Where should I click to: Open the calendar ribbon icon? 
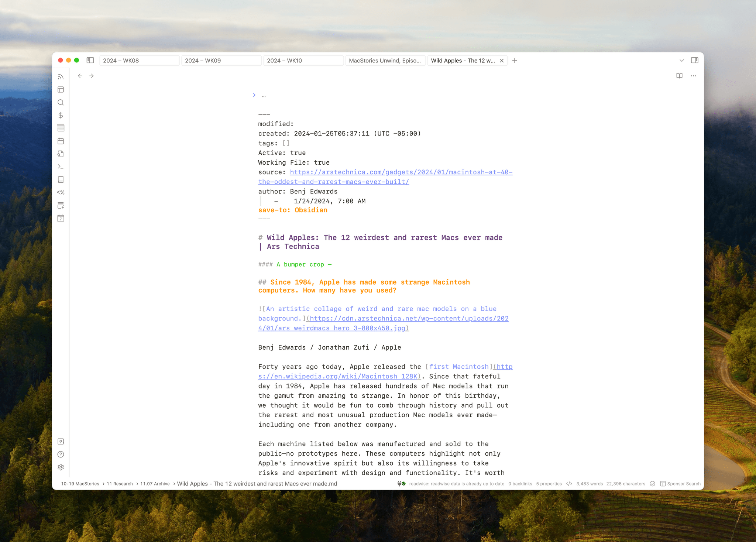tap(61, 141)
